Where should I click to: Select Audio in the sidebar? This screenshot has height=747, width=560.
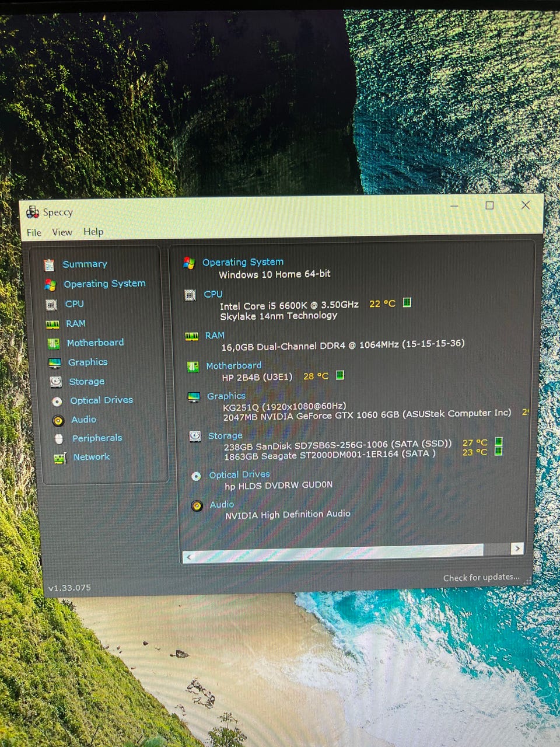coord(83,419)
